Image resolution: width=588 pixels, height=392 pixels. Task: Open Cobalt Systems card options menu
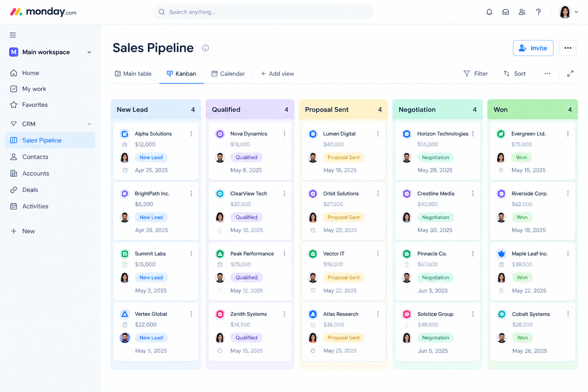568,314
